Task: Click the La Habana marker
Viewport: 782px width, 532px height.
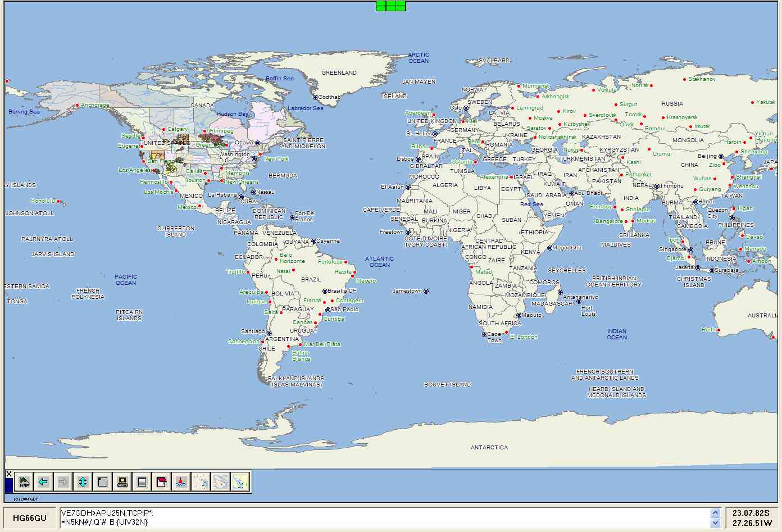Action: 241,197
